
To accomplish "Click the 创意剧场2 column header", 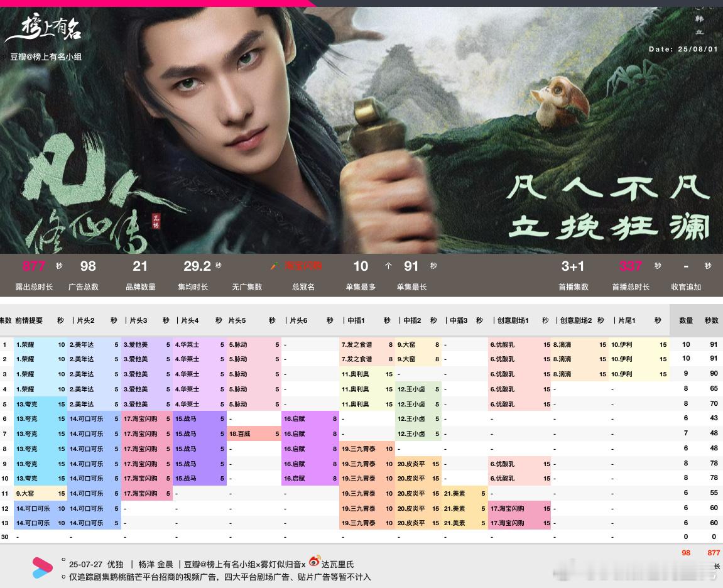I will 576,320.
